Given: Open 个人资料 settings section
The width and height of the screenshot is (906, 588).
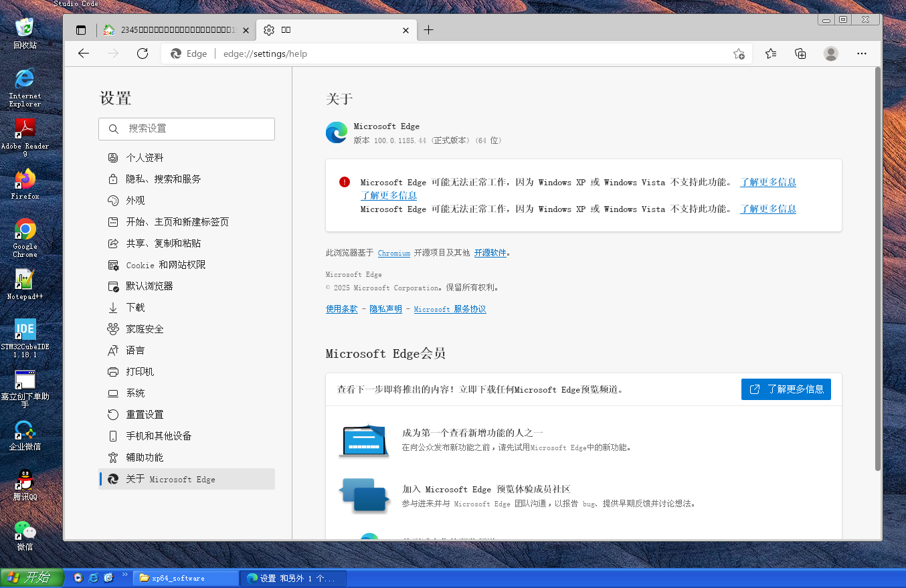Looking at the screenshot, I should [x=187, y=158].
